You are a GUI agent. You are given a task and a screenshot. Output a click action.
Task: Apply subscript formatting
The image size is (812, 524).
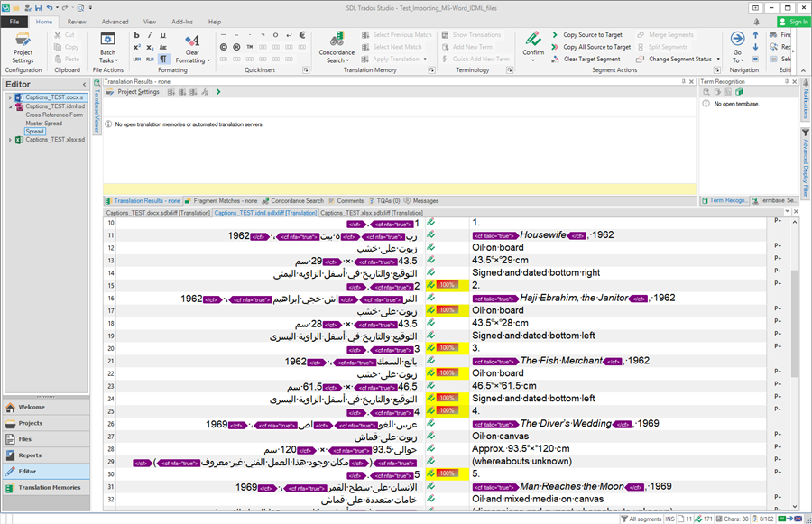coord(150,47)
